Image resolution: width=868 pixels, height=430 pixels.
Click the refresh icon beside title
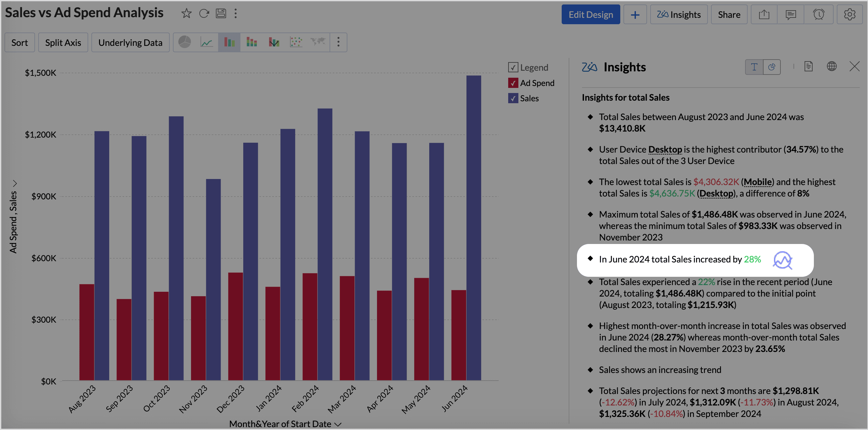pyautogui.click(x=204, y=13)
